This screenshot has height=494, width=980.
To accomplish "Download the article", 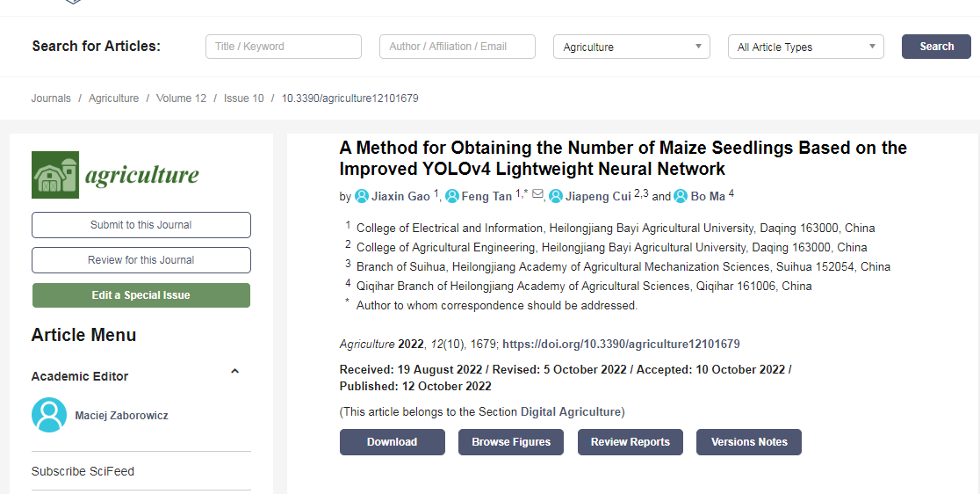I will (x=392, y=442).
